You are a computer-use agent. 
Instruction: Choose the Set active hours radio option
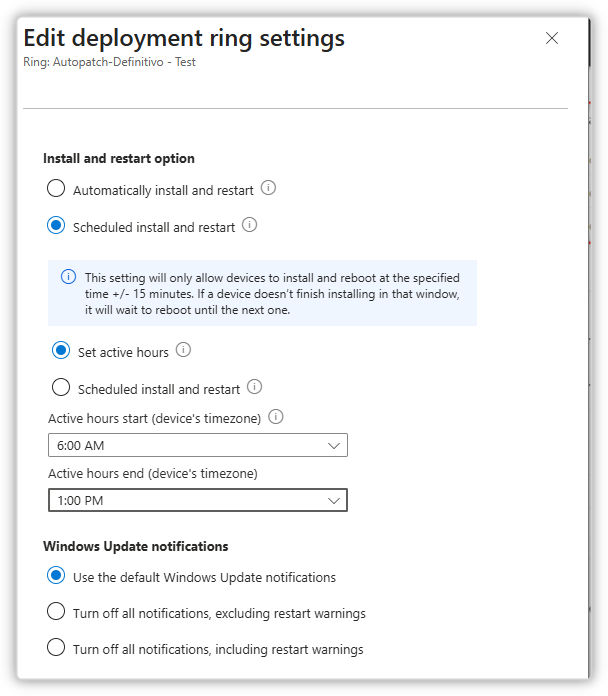tap(62, 351)
